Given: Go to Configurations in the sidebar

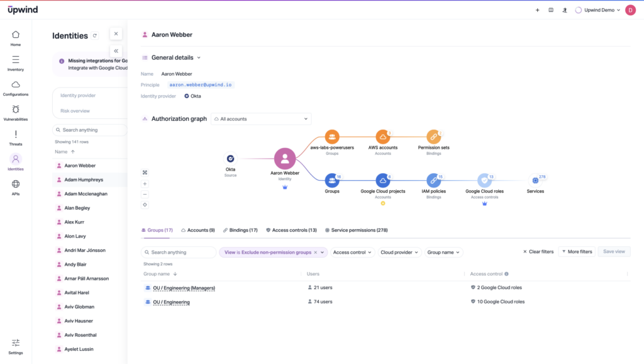Looking at the screenshot, I should (x=16, y=88).
